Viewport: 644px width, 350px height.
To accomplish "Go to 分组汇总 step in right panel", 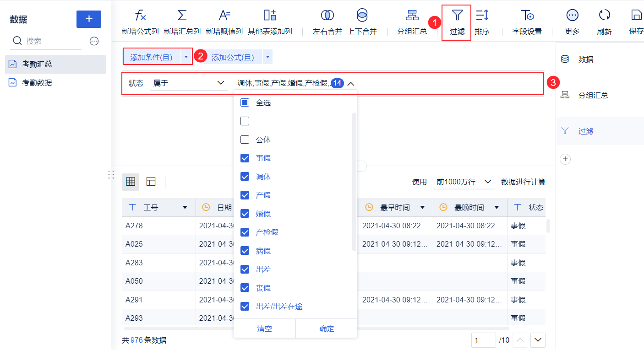I will click(x=593, y=95).
